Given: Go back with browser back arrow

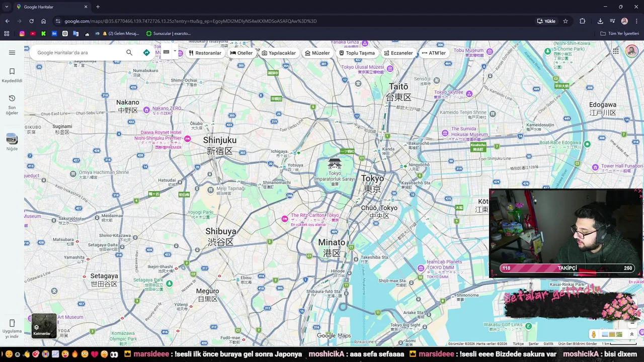Looking at the screenshot, I should click(x=7, y=21).
